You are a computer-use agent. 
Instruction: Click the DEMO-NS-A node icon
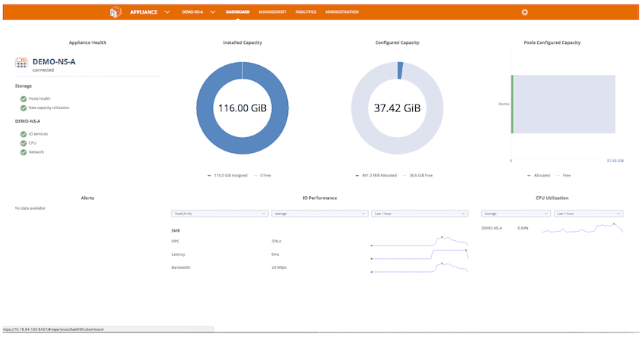[21, 62]
